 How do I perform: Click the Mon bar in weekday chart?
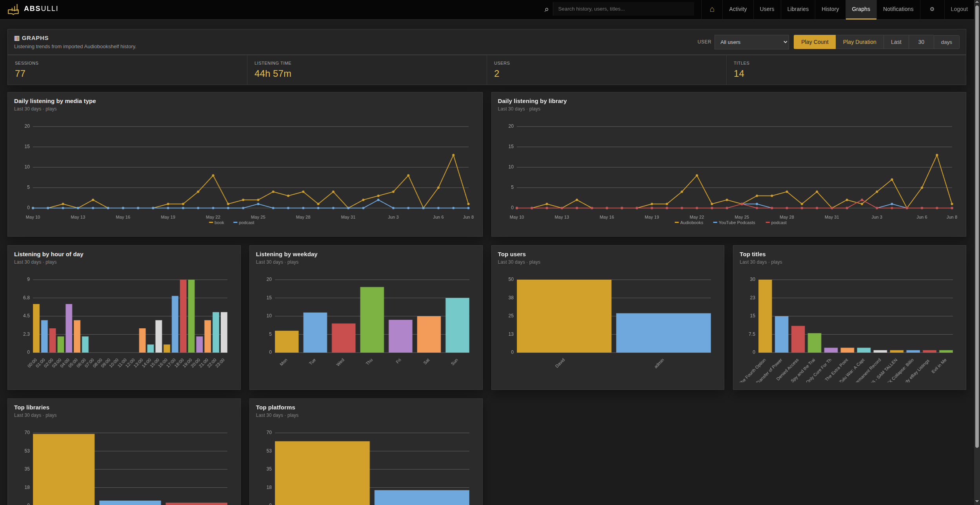point(286,341)
